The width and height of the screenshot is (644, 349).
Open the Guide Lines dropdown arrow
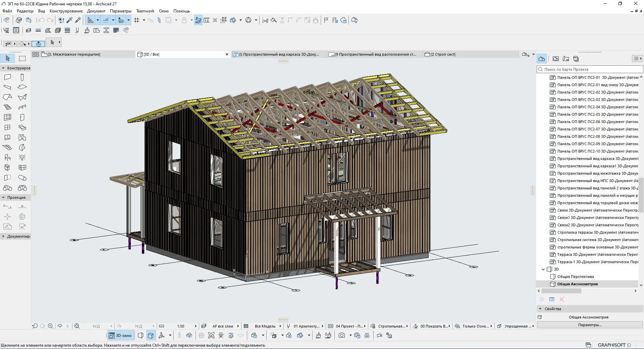click(x=98, y=20)
